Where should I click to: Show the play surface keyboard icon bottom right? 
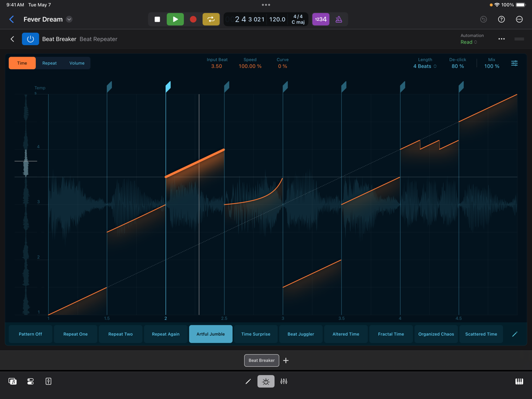pos(518,381)
